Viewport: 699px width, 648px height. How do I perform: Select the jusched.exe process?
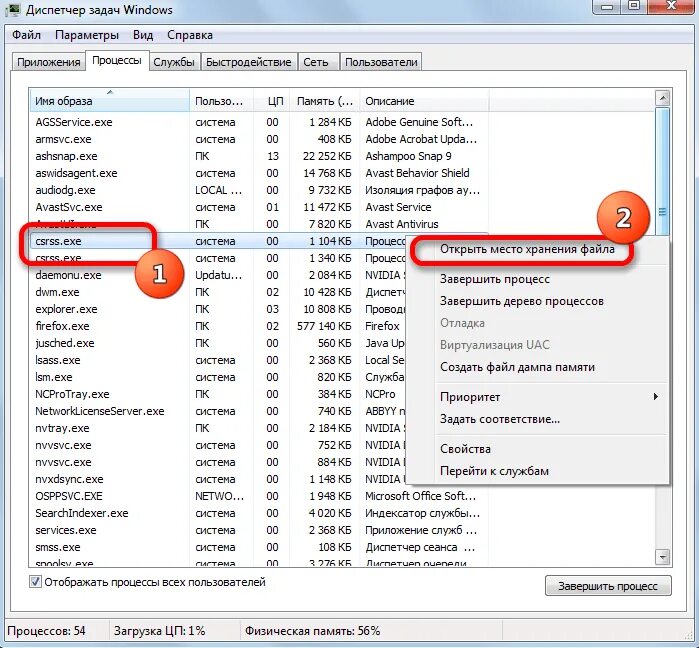pyautogui.click(x=65, y=343)
